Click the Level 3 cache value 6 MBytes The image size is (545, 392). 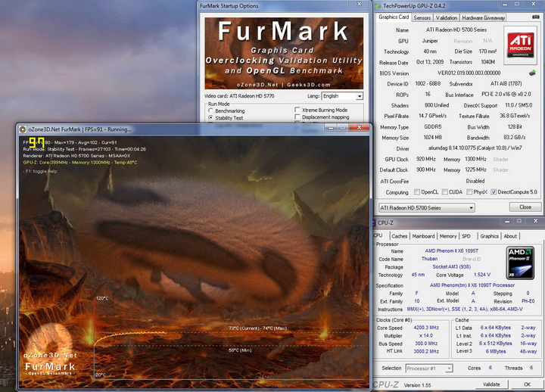coord(496,351)
